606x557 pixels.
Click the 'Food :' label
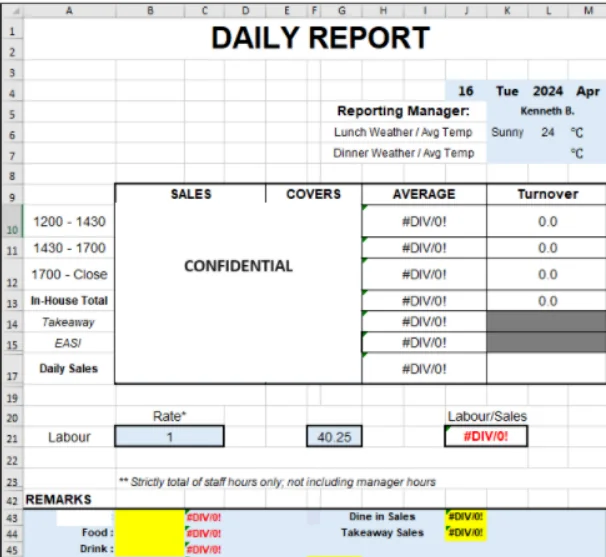click(98, 533)
